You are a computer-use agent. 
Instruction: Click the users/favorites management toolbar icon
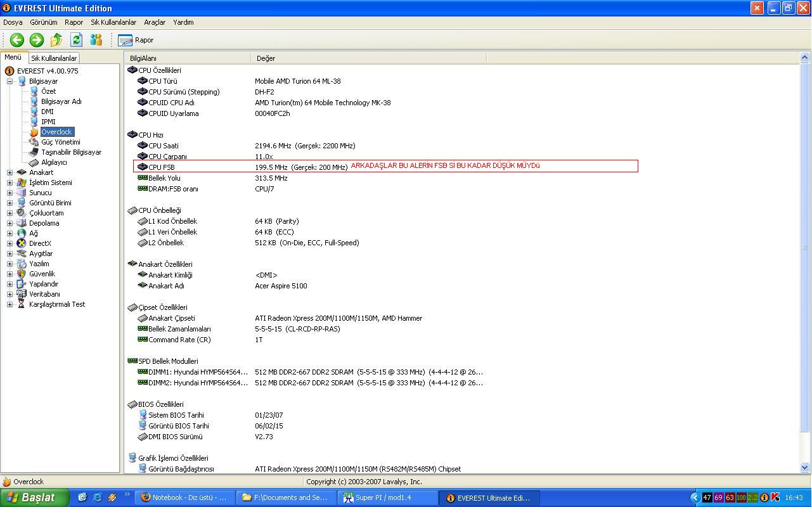pos(96,40)
